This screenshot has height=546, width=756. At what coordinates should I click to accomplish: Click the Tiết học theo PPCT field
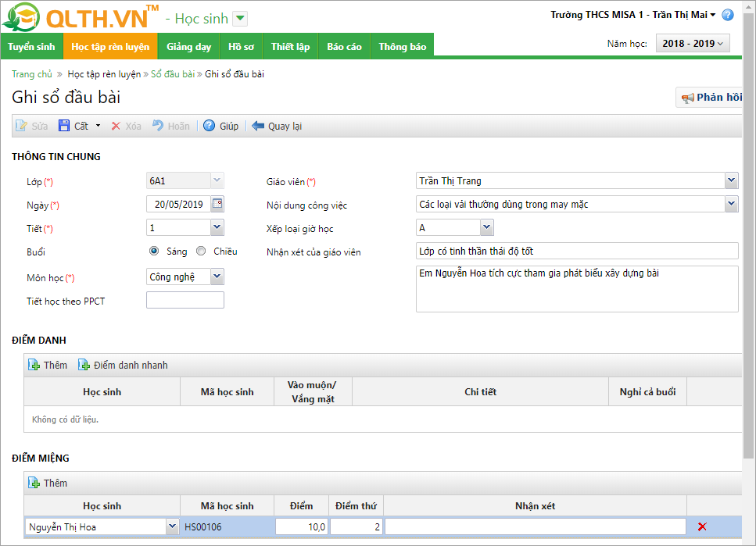tap(185, 300)
